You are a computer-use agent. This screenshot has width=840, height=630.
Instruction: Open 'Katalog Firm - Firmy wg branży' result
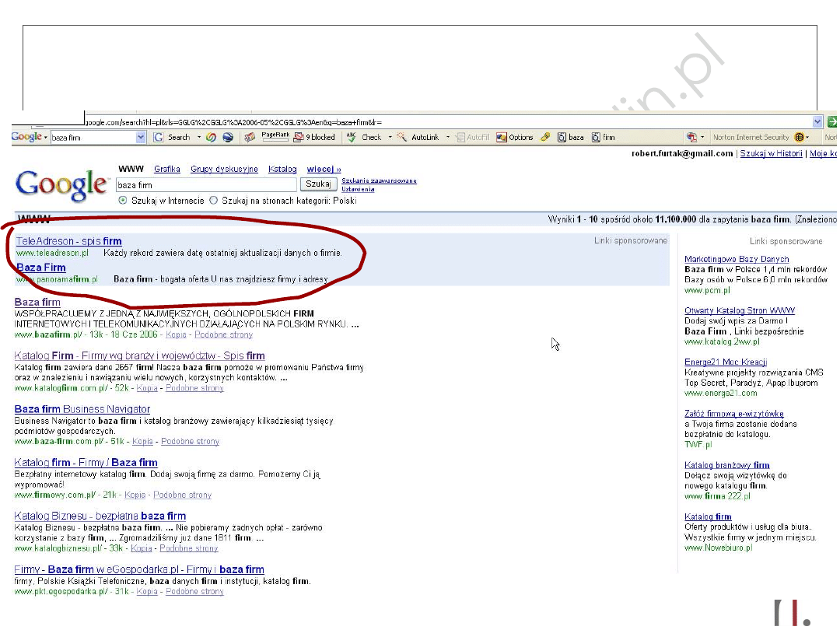140,355
